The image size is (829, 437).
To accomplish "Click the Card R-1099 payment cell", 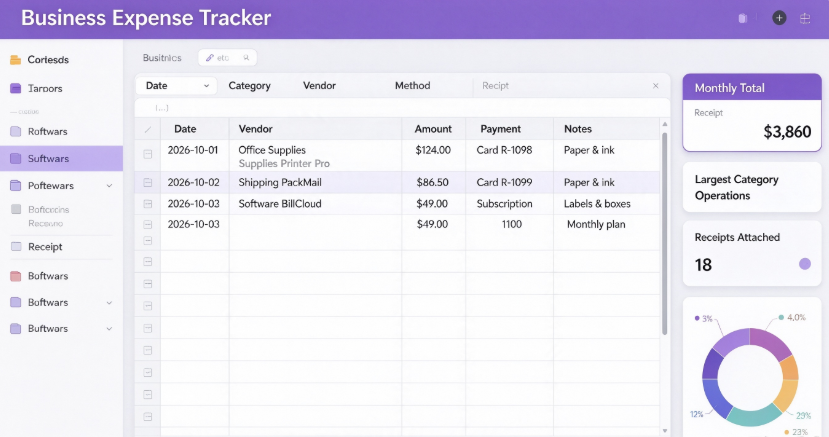I will pos(504,182).
